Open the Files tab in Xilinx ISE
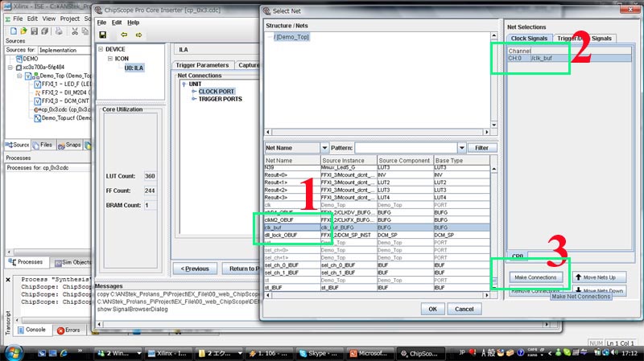The height and width of the screenshot is (361, 644). pos(43,145)
